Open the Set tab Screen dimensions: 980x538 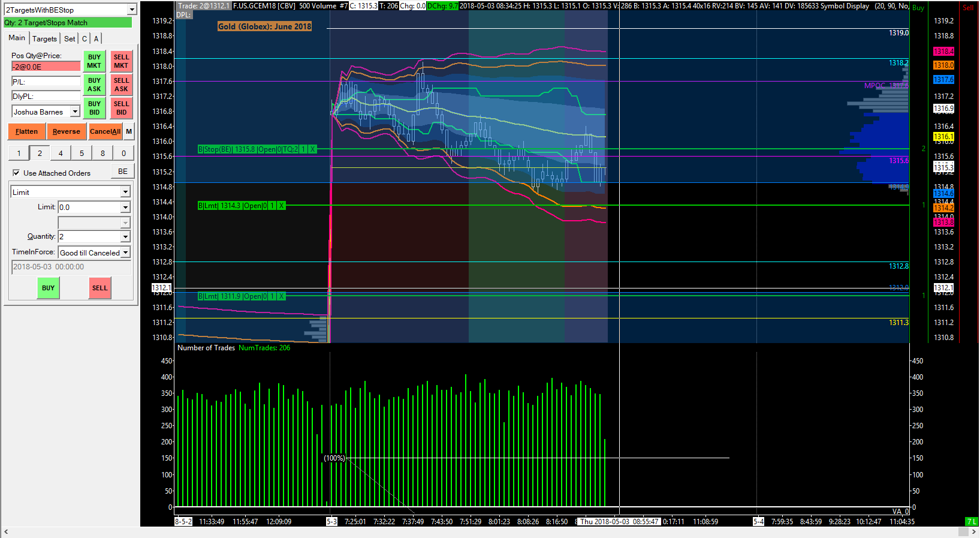coord(70,38)
